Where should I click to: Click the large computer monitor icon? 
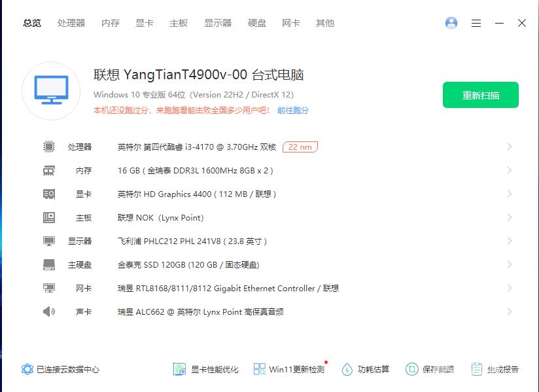(x=51, y=91)
